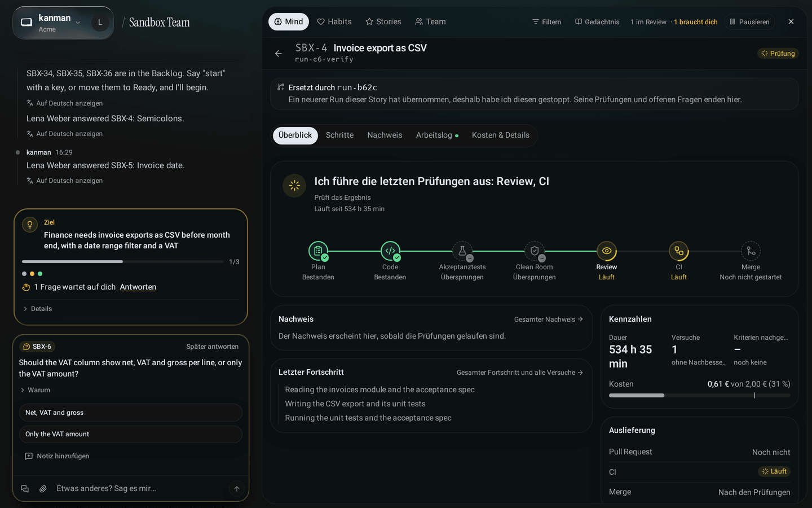Select the Clean Room shield step icon

point(535,251)
